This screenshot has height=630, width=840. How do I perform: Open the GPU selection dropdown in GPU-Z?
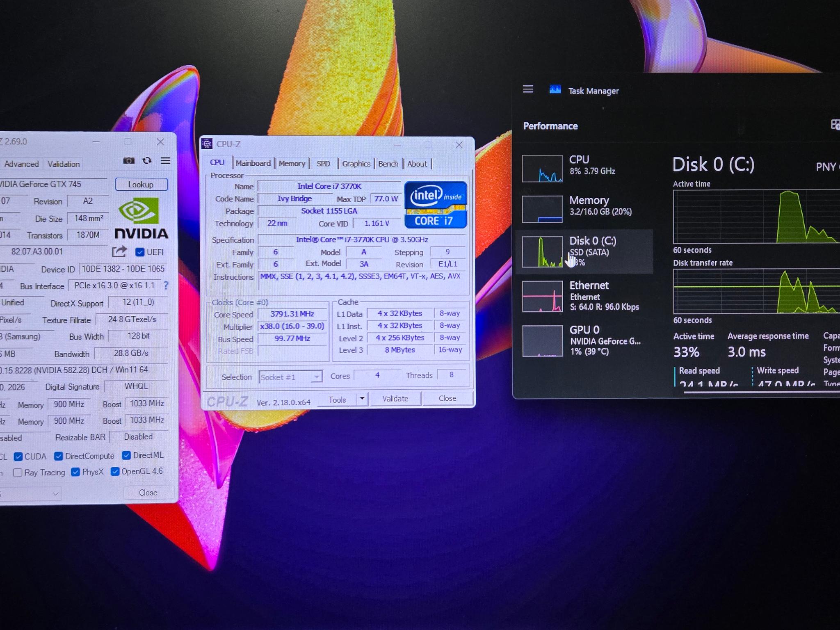(x=31, y=493)
